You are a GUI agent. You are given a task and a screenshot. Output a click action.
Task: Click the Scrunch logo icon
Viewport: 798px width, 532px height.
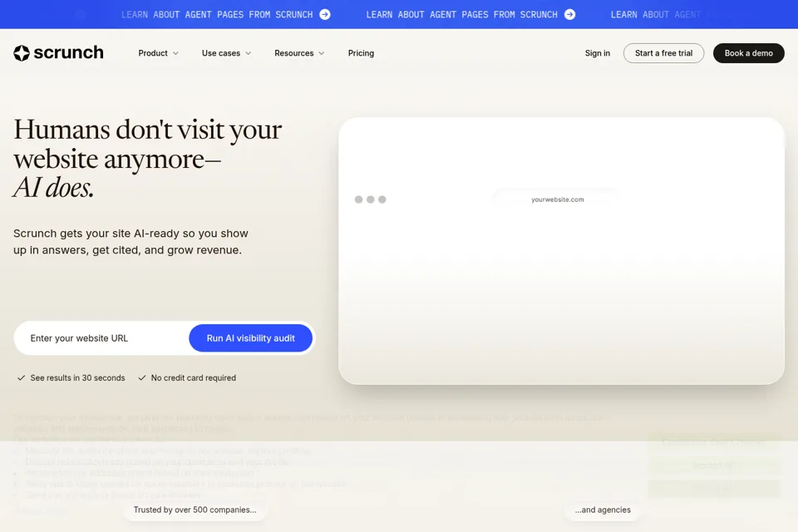coord(22,53)
